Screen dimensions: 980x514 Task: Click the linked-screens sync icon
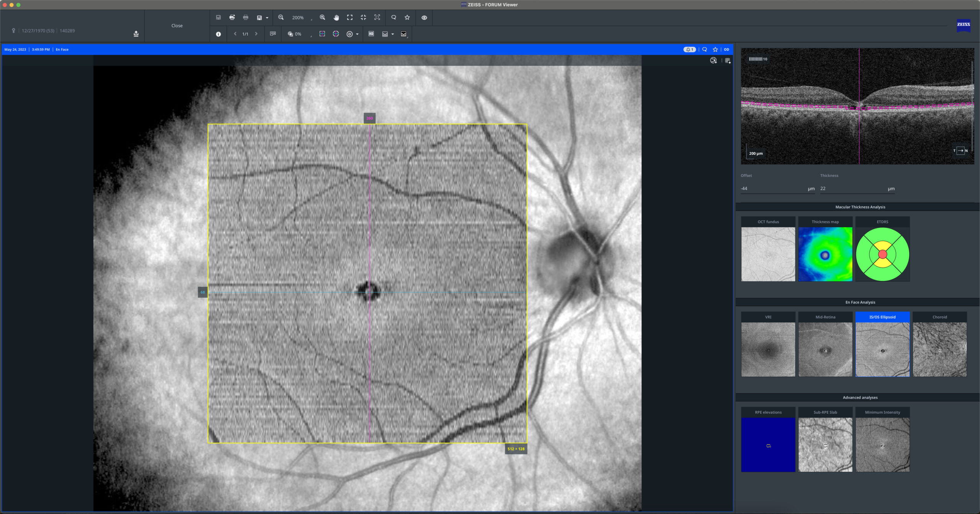click(273, 34)
